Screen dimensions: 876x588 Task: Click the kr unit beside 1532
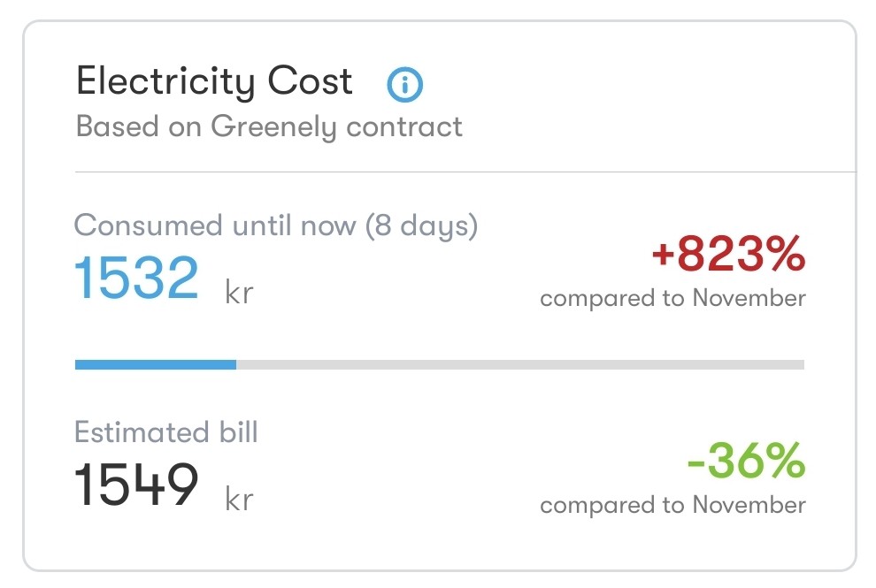(x=239, y=291)
